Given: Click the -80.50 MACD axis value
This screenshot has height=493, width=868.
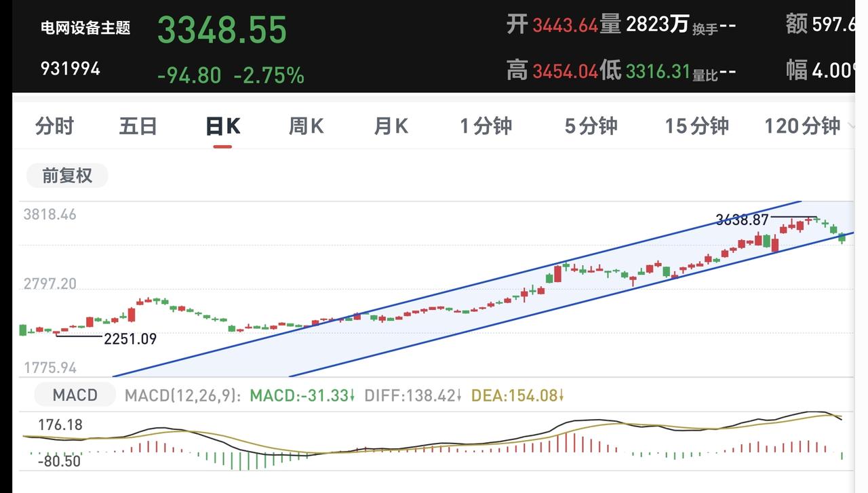Looking at the screenshot, I should tap(59, 461).
